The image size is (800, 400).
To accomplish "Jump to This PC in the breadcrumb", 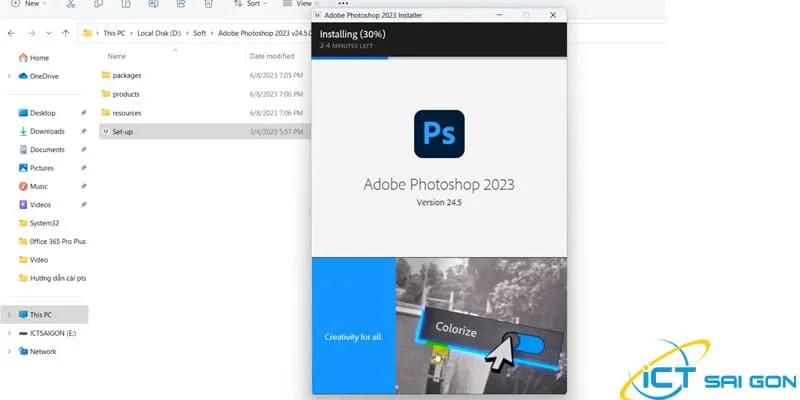I will pyautogui.click(x=114, y=33).
